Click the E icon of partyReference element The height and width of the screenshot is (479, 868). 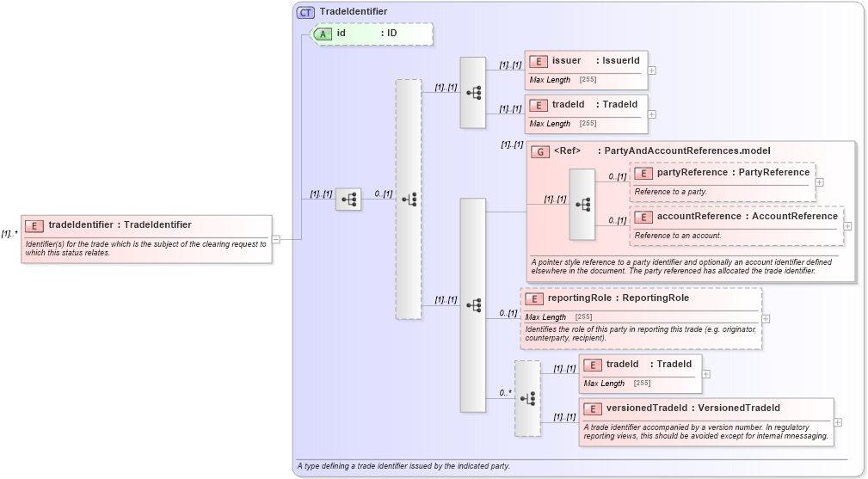tap(643, 173)
